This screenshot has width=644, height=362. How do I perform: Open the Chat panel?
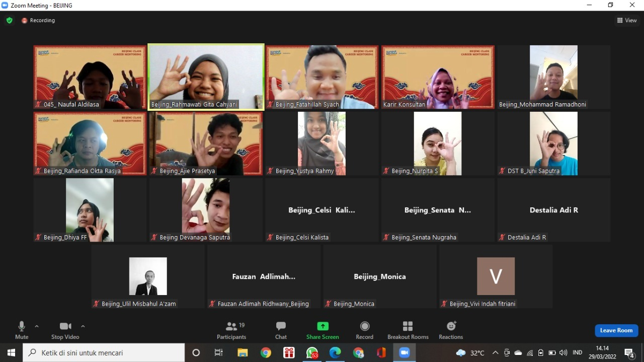click(281, 330)
